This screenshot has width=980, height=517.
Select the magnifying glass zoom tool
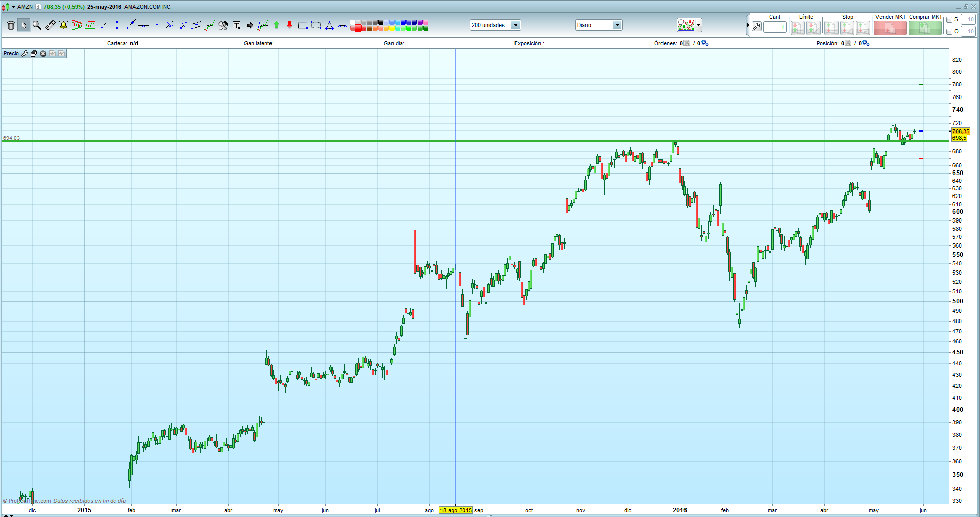(37, 25)
